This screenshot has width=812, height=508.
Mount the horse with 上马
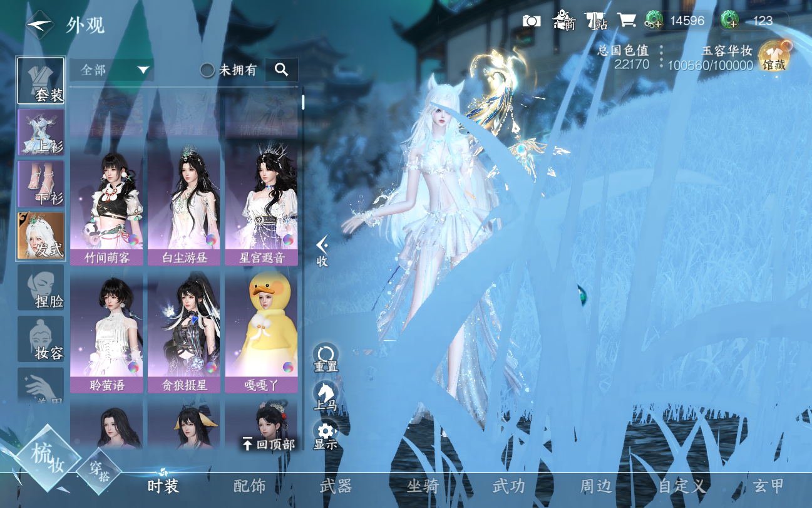(326, 397)
